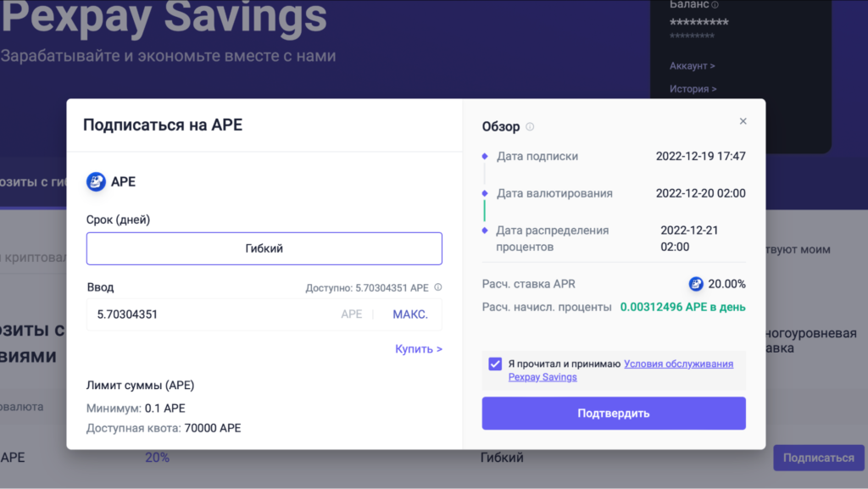The image size is (868, 489).
Task: Click the Расч. ставка APR label
Action: click(x=529, y=284)
